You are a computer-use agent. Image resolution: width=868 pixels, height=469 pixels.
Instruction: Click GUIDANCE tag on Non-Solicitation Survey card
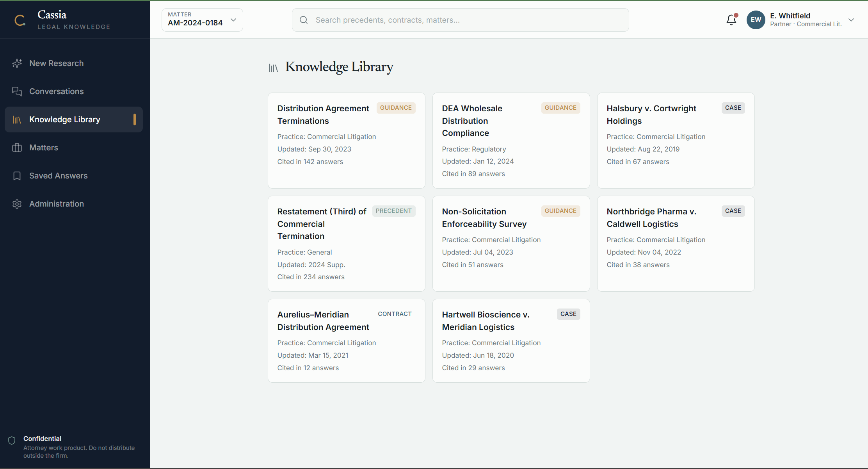click(560, 211)
